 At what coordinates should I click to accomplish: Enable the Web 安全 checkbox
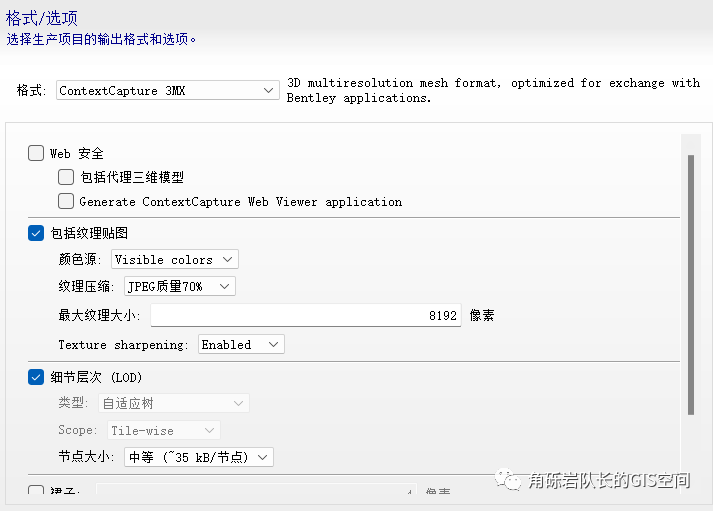[x=36, y=153]
